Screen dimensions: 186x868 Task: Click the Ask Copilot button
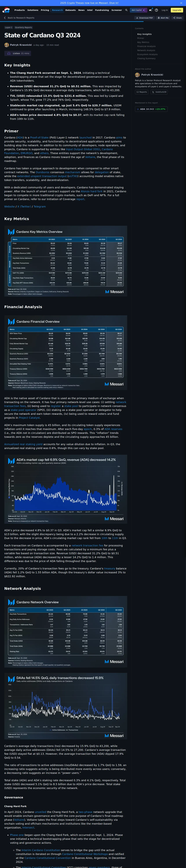[x=138, y=10]
